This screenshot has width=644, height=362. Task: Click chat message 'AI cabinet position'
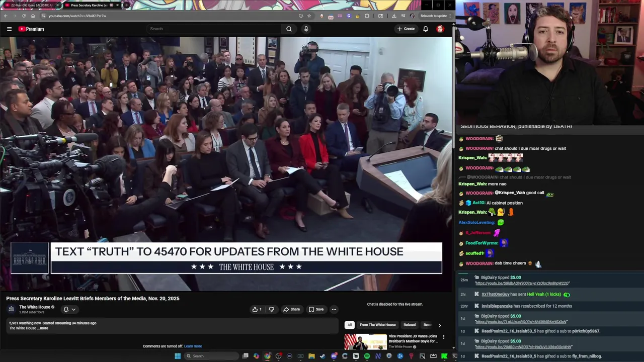tap(505, 203)
